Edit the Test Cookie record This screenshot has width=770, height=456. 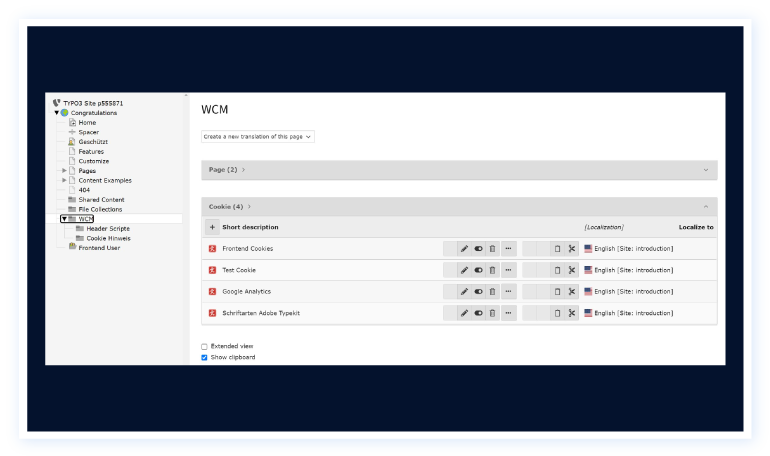point(464,270)
